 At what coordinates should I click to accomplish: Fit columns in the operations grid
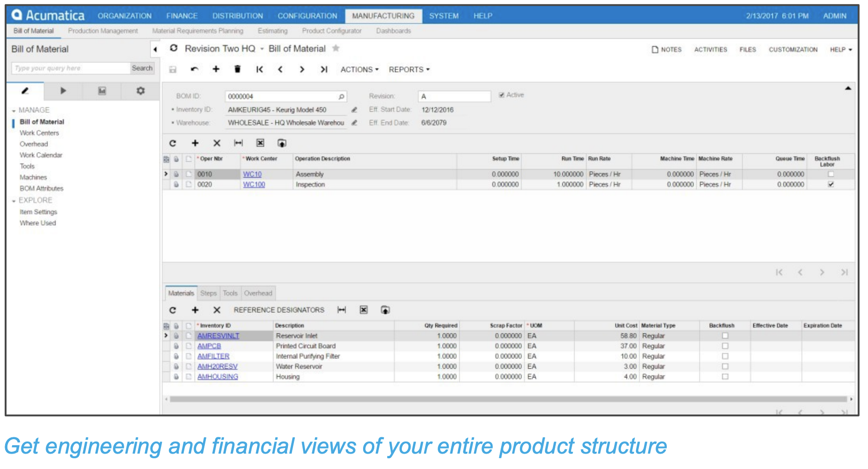point(238,143)
